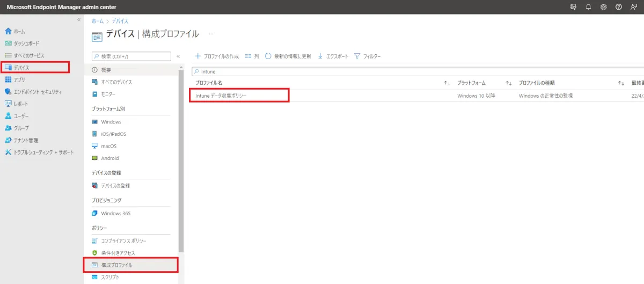Click ホーム breadcrumb link

coord(98,21)
